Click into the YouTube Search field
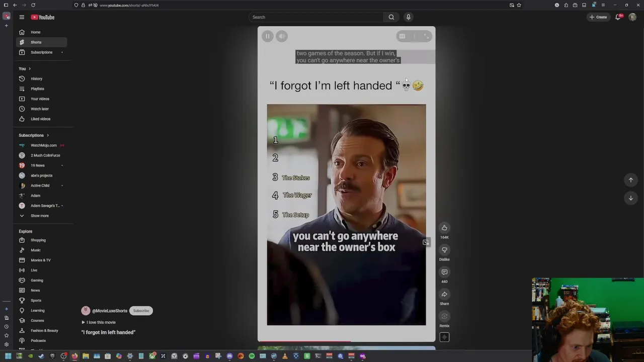The width and height of the screenshot is (644, 362). 316,17
